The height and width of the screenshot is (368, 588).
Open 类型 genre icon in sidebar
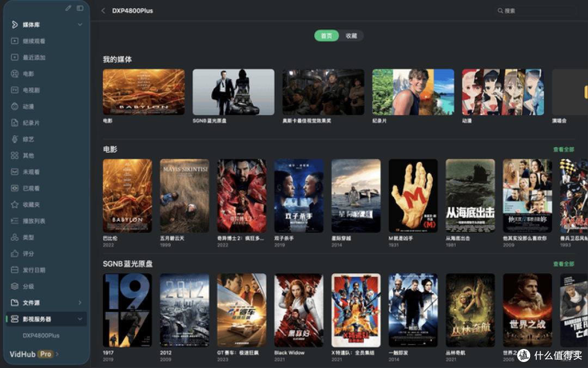(15, 237)
